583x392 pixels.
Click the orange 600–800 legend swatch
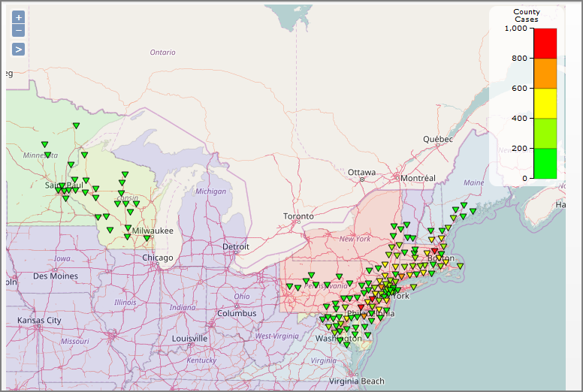click(545, 73)
